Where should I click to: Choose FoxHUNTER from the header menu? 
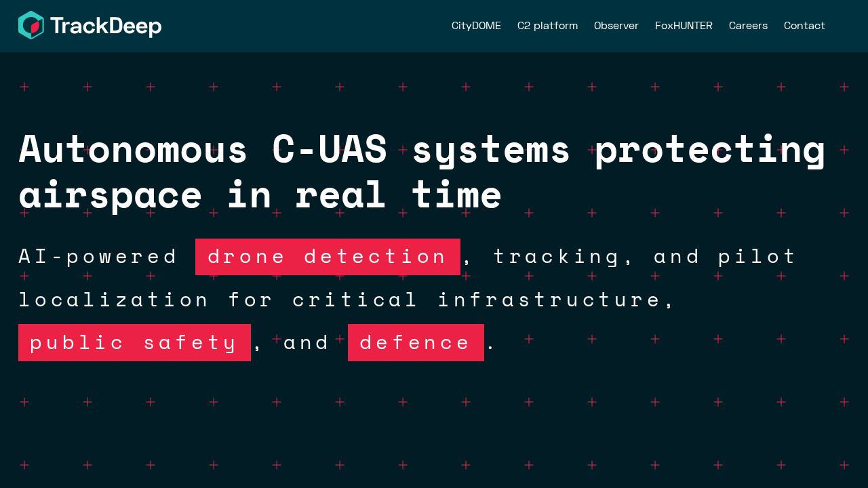pos(684,26)
